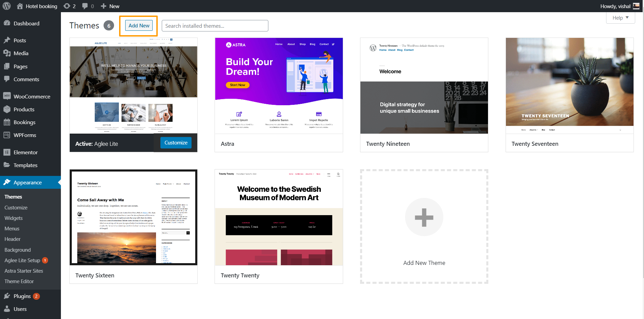
Task: Click the Twenty Nineteen theme name
Action: (x=388, y=144)
